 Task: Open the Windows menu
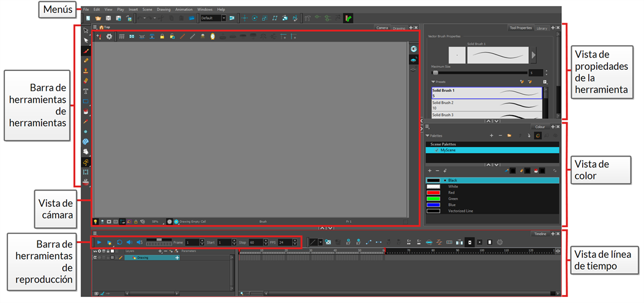(x=204, y=9)
